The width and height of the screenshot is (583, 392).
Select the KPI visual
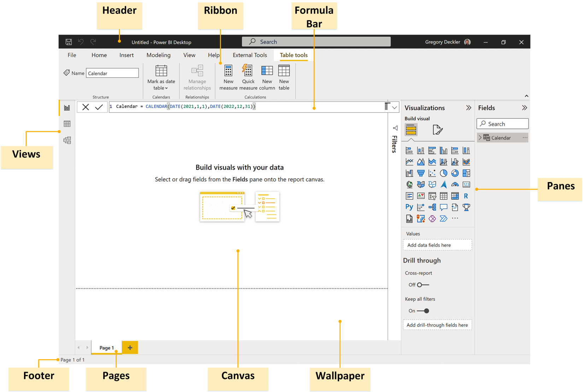coord(420,196)
